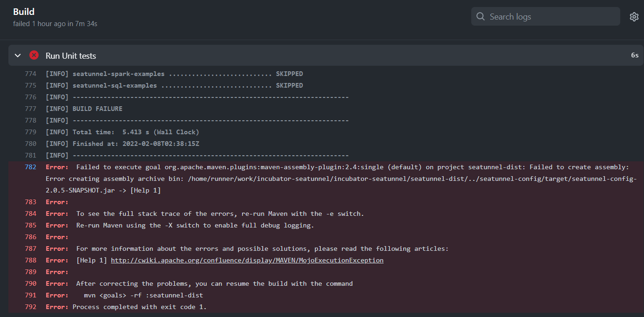The image size is (644, 317).
Task: Click 'Total time: 5.413 s (Wall Clock)' text
Action: tap(136, 132)
